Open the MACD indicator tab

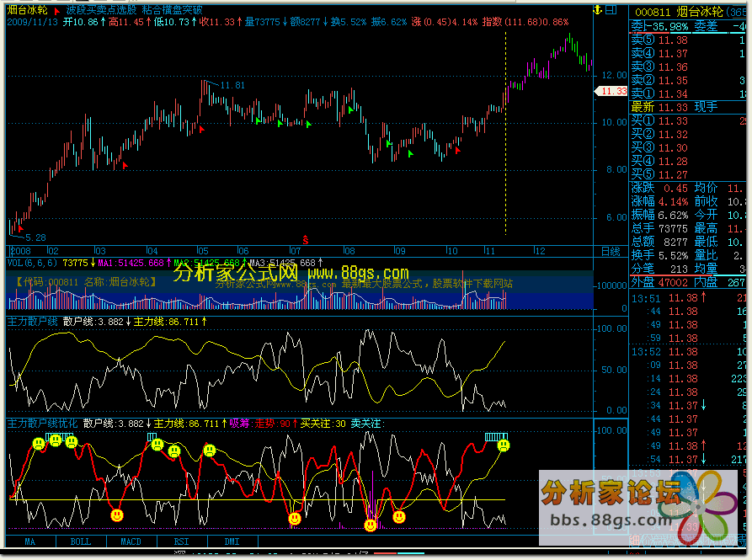point(131,541)
